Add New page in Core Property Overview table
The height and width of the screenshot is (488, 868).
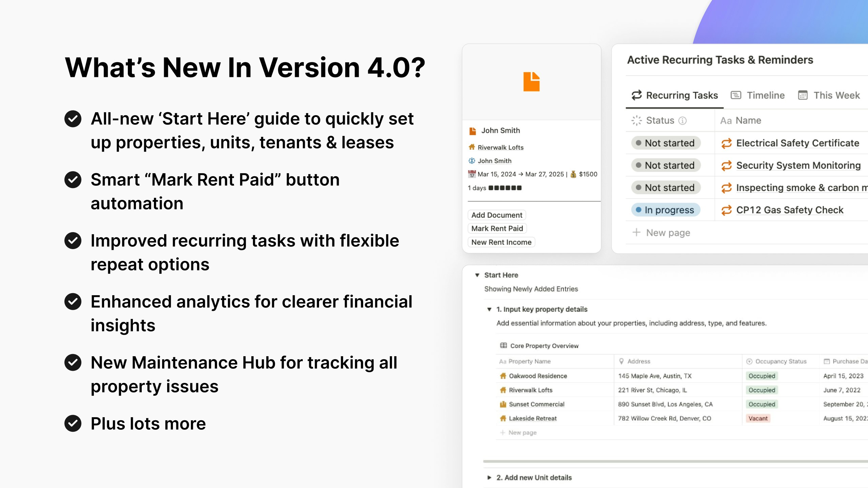coord(518,433)
